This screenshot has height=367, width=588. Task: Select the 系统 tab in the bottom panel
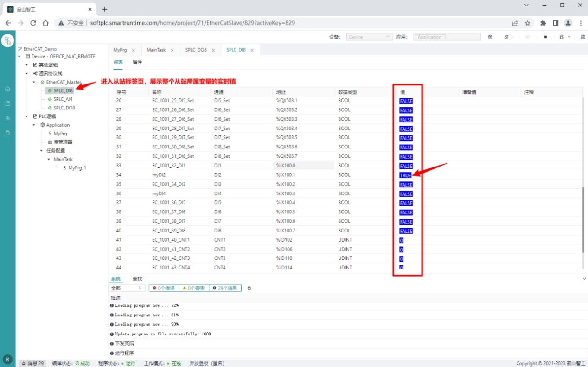pyautogui.click(x=115, y=279)
